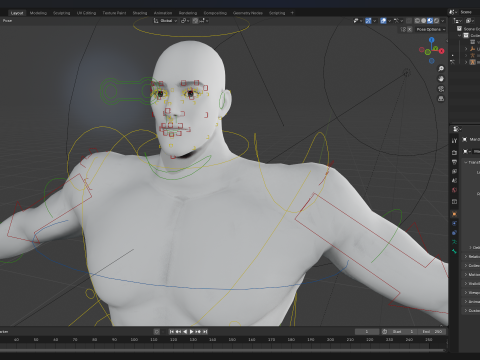The image size is (480, 360).
Task: Click the End frame field in timeline
Action: [x=432, y=332]
